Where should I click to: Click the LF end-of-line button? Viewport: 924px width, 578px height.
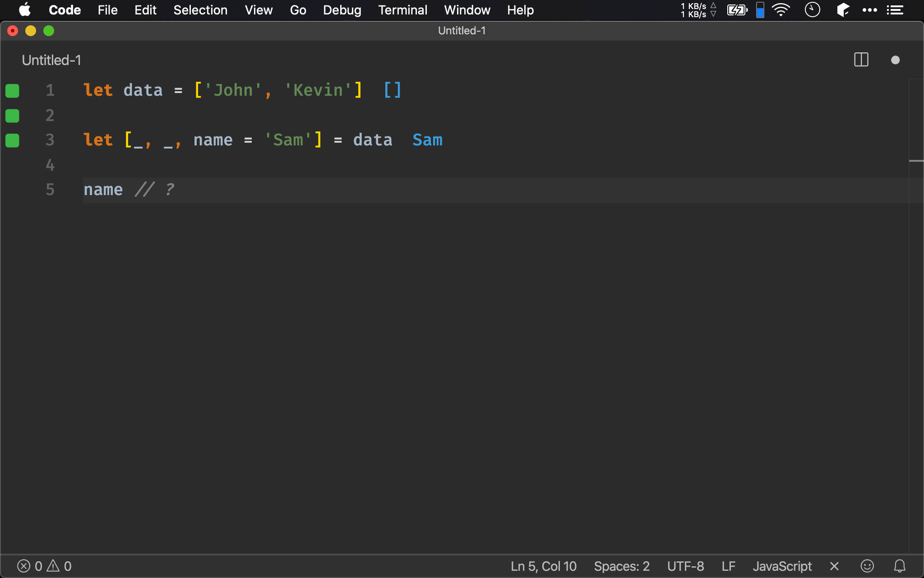[x=728, y=566]
